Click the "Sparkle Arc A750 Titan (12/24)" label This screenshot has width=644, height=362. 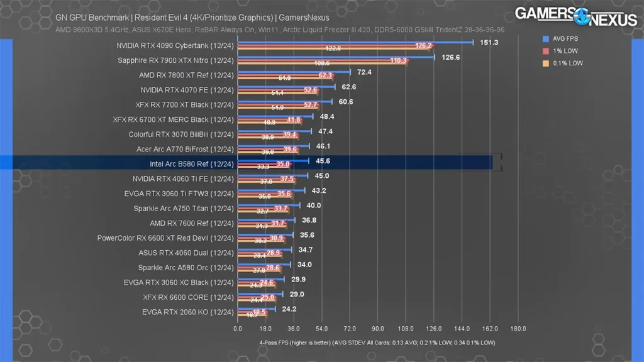[184, 208]
